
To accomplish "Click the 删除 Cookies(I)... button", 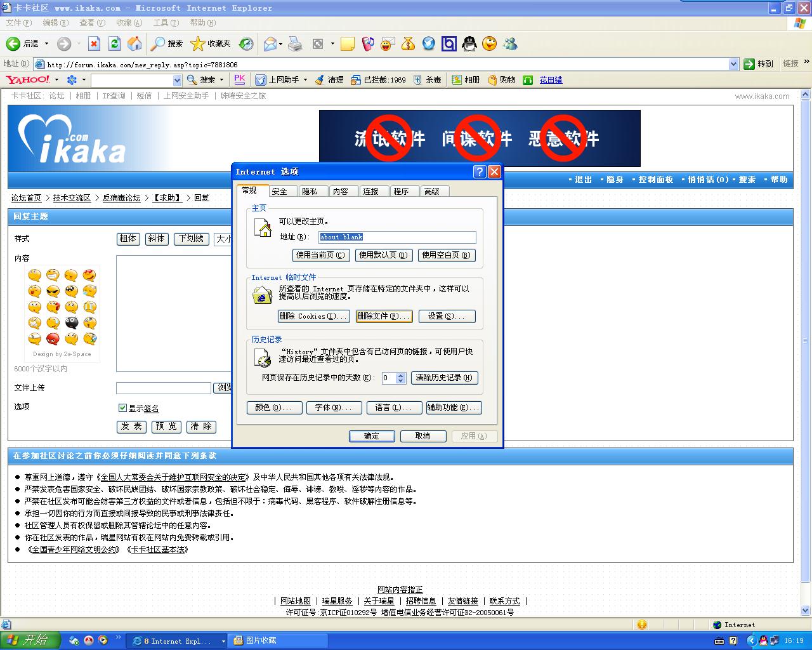I will click(x=314, y=316).
